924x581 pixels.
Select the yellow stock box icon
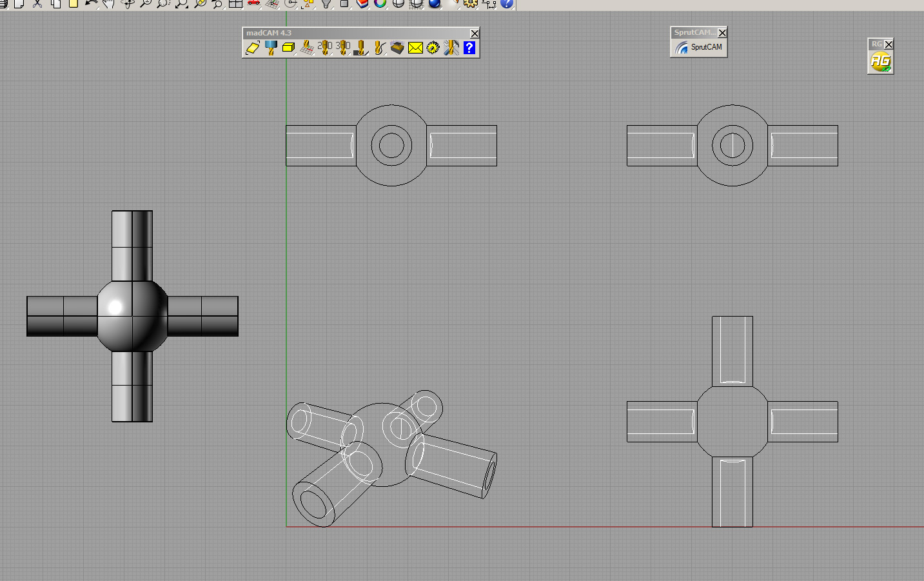click(289, 48)
